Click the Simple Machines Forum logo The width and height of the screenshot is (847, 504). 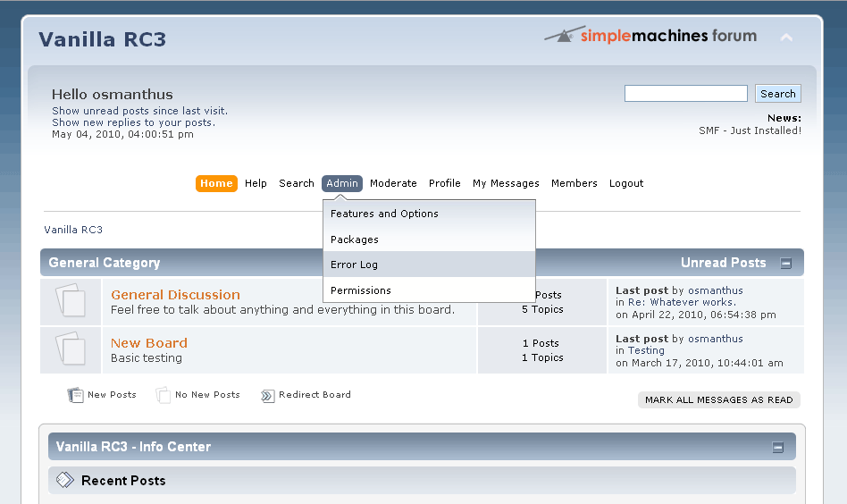(x=650, y=36)
